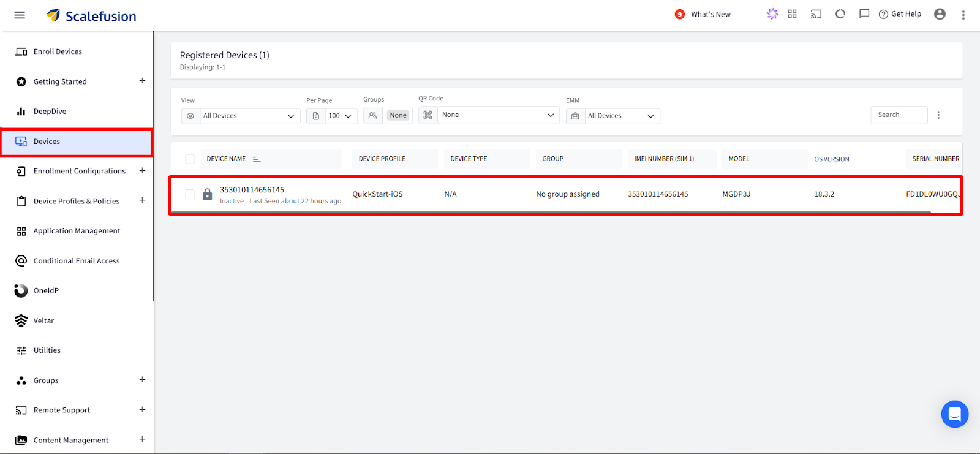Open Getting Started section
This screenshot has height=454, width=980.
point(60,81)
